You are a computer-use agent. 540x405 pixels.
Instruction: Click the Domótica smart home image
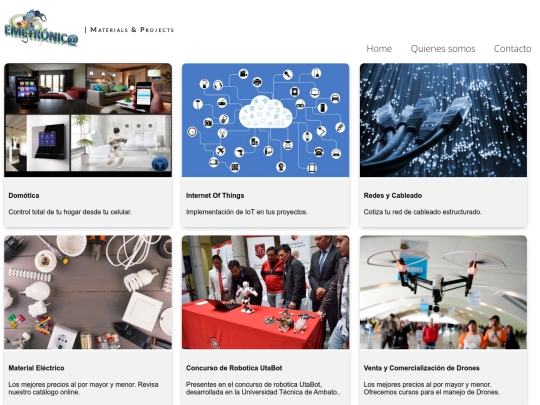coord(88,120)
